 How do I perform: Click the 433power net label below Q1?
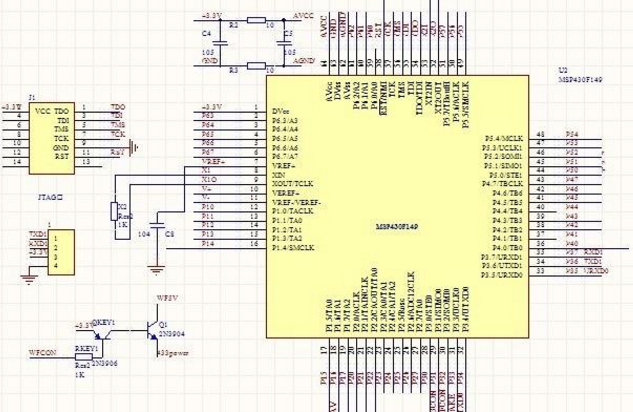(173, 353)
